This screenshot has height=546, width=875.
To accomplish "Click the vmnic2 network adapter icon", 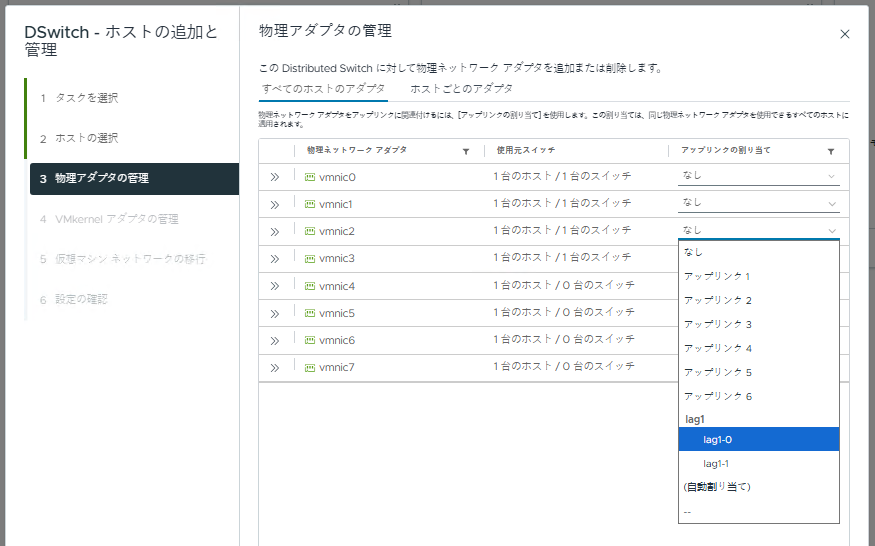I will [310, 231].
